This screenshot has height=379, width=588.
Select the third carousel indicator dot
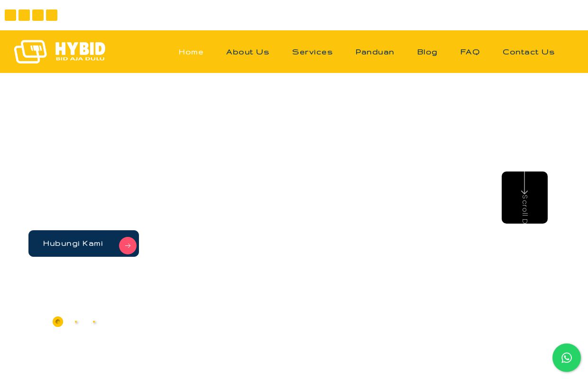coord(94,322)
